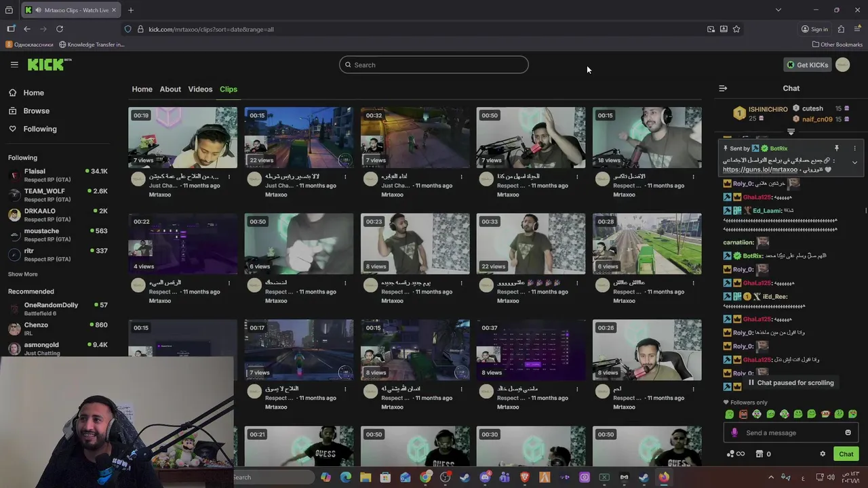Open options for the 00:15 22-views clip

(x=345, y=177)
